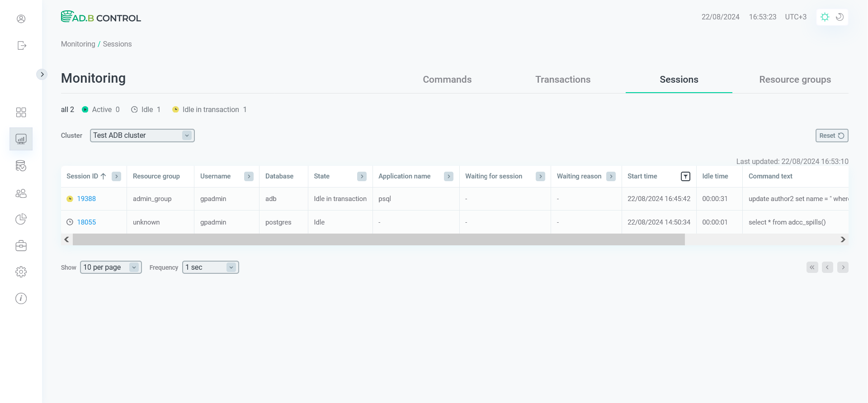The width and height of the screenshot is (868, 403).
Task: Open the Start time filter icon
Action: [685, 177]
